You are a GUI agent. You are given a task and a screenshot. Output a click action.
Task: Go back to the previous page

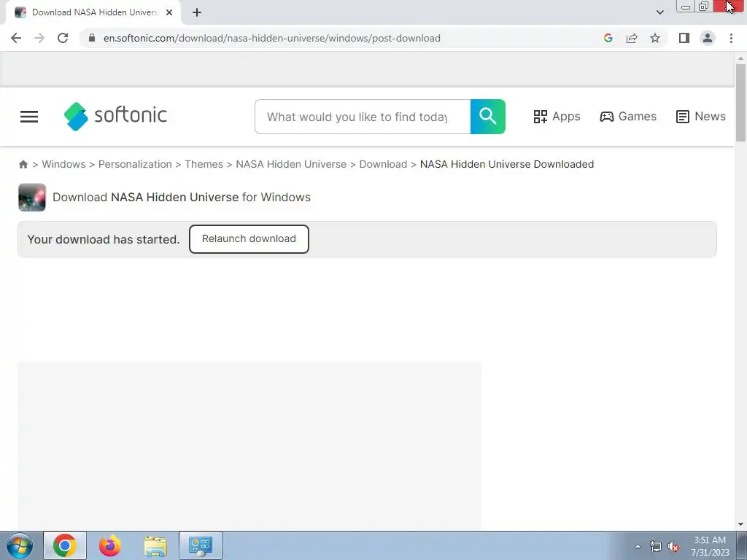pos(16,38)
